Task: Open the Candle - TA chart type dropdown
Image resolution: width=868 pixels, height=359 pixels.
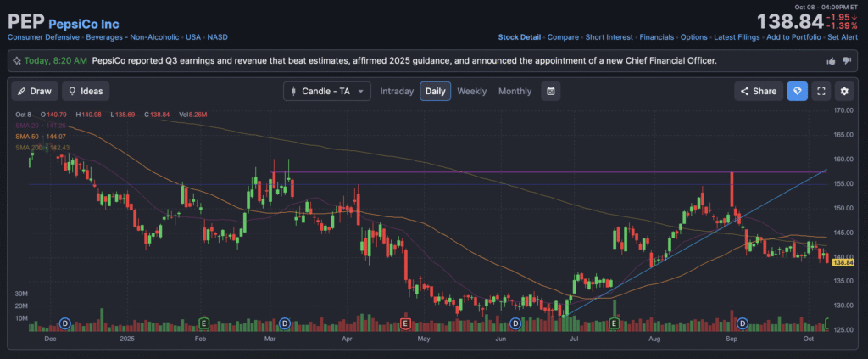Action: point(326,91)
